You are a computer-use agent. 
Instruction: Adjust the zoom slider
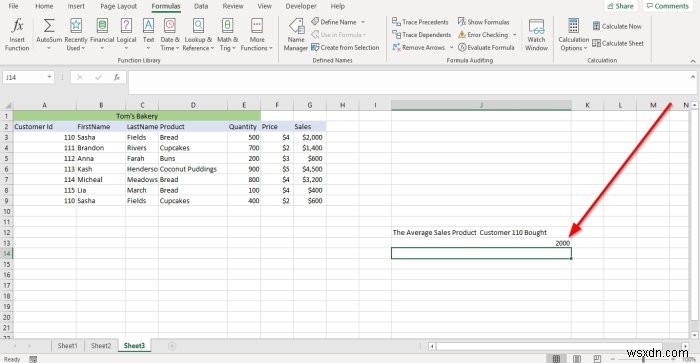pyautogui.click(x=643, y=359)
